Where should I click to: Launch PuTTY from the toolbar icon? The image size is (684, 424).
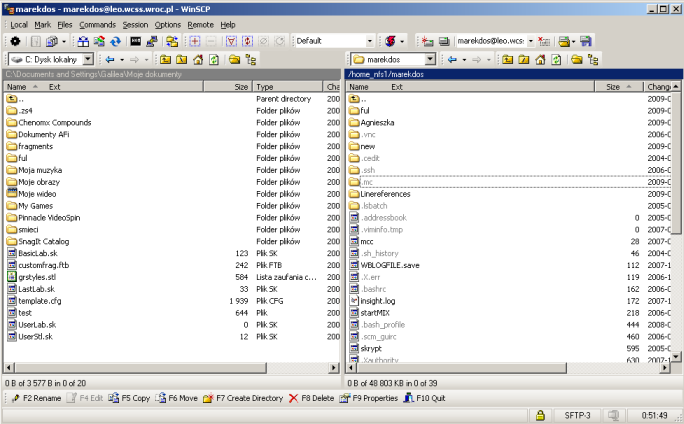point(152,41)
